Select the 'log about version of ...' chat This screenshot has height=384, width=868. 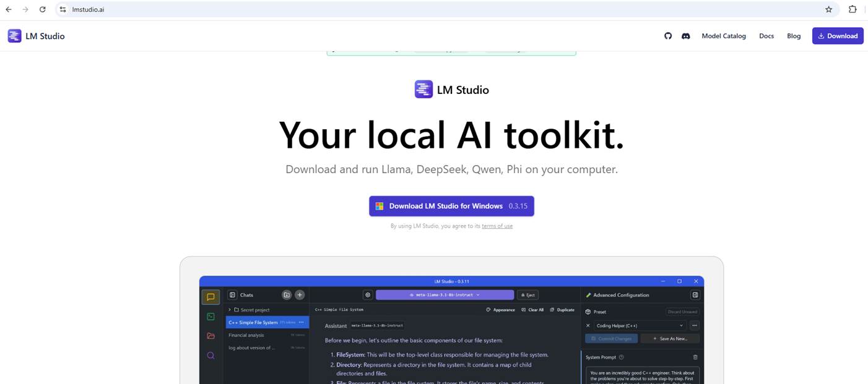point(267,348)
